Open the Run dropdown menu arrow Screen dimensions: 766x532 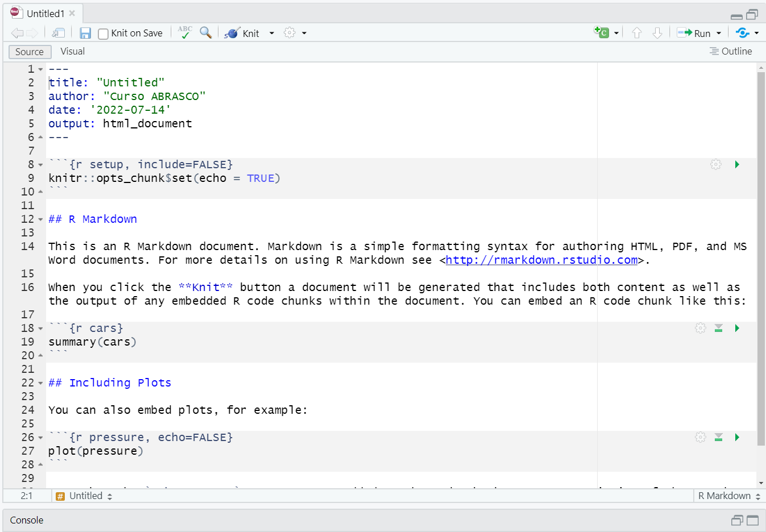click(x=719, y=33)
